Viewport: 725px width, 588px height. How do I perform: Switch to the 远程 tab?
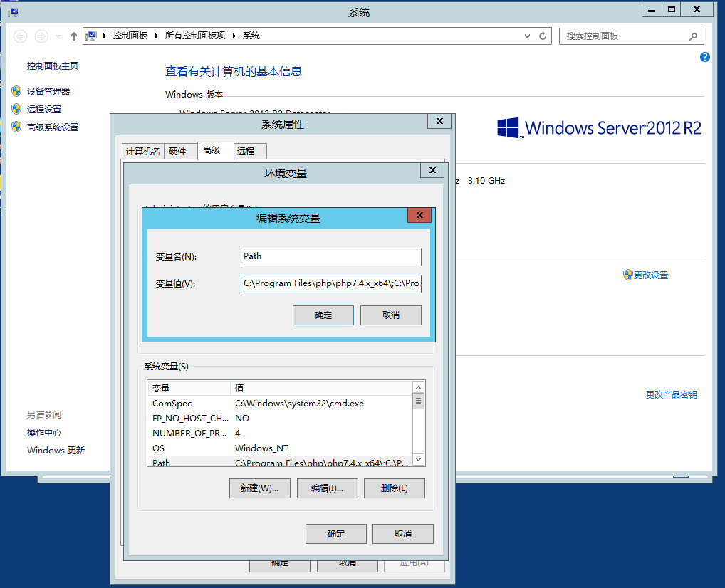tap(250, 151)
